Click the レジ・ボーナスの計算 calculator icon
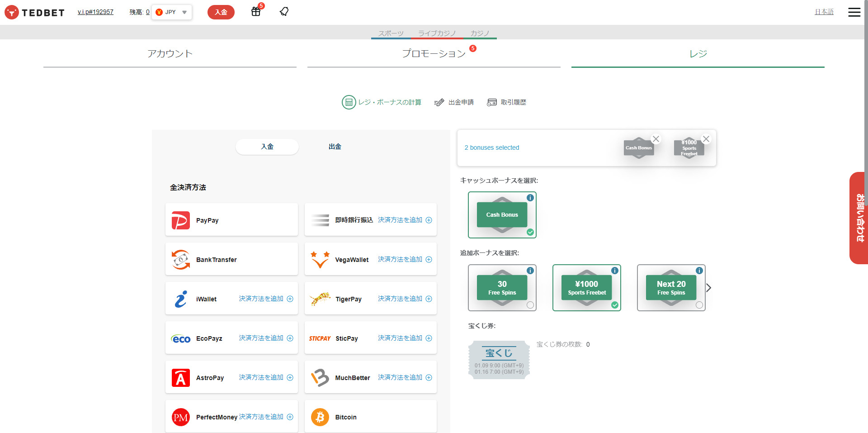 [349, 103]
